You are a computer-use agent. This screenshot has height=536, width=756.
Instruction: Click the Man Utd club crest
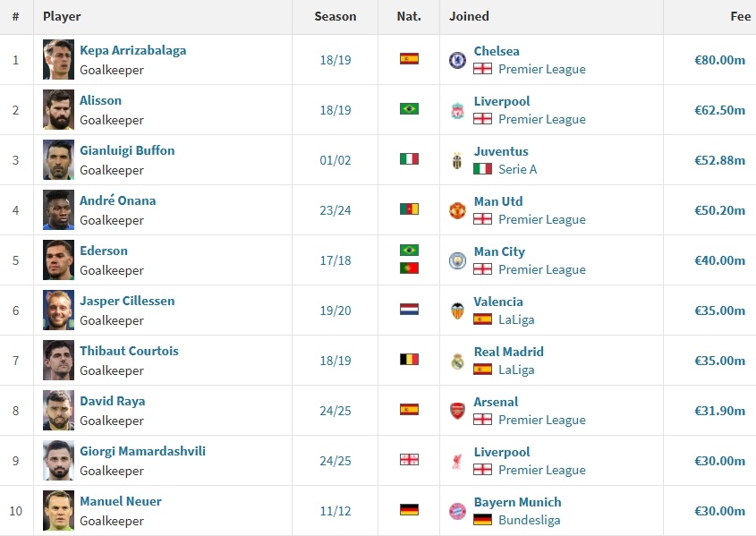(457, 210)
